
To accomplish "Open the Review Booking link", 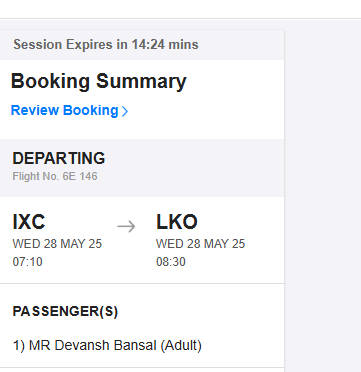I will pos(69,110).
